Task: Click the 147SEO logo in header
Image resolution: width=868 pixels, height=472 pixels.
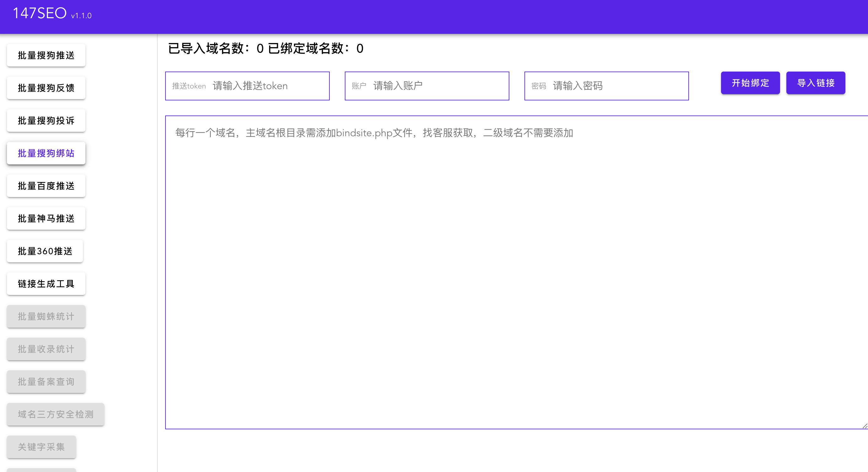Action: [x=41, y=13]
